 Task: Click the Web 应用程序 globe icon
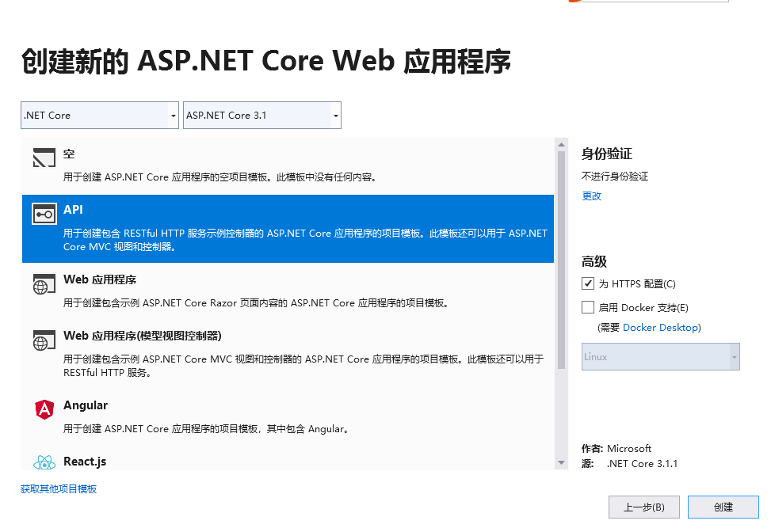point(44,284)
